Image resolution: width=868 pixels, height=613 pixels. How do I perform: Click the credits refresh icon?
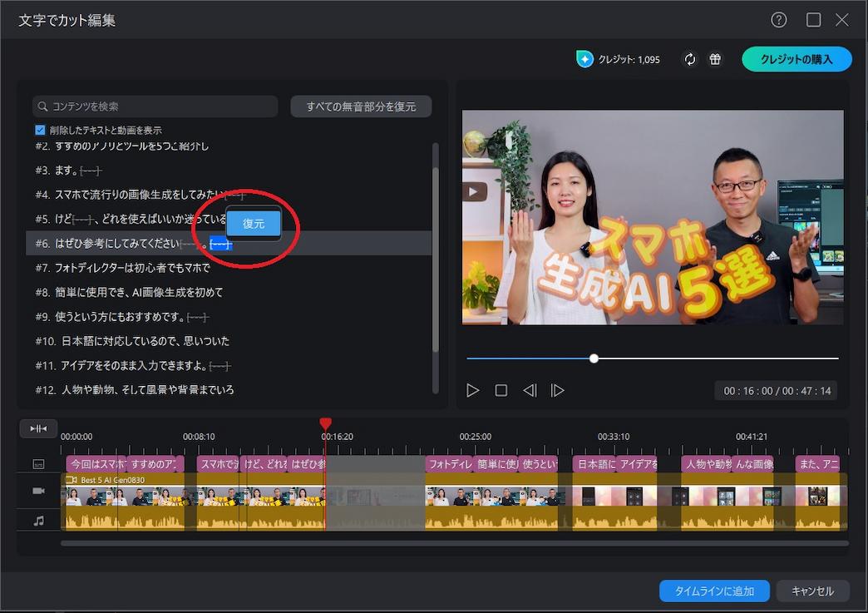[x=690, y=59]
